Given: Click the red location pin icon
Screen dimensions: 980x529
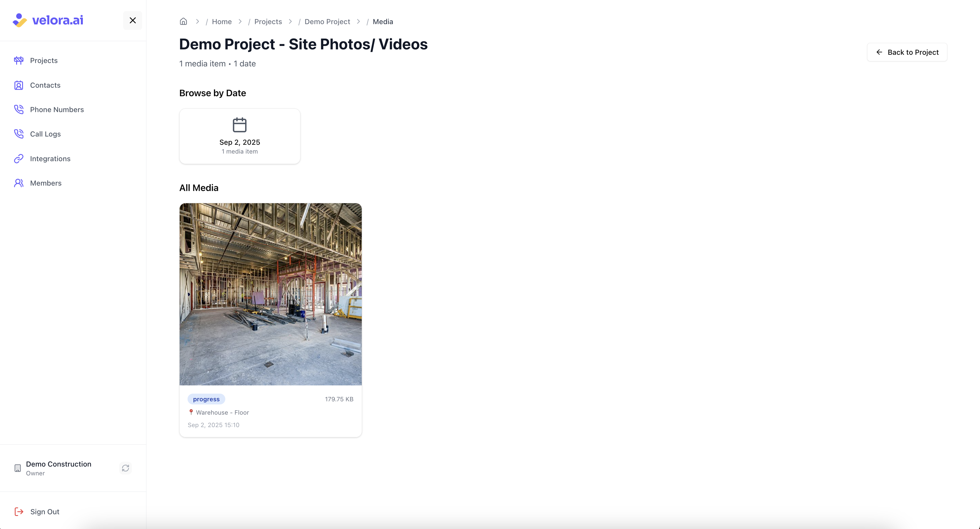Looking at the screenshot, I should click(x=191, y=412).
